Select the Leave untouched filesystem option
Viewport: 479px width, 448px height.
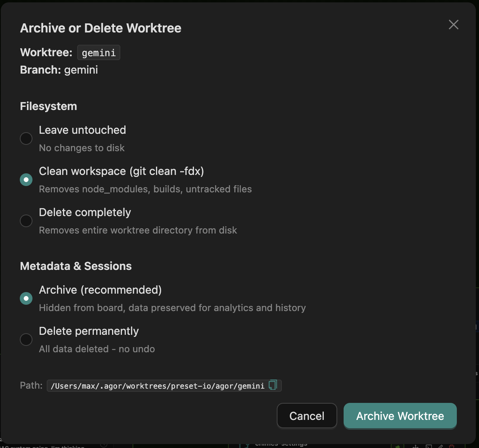(x=26, y=138)
